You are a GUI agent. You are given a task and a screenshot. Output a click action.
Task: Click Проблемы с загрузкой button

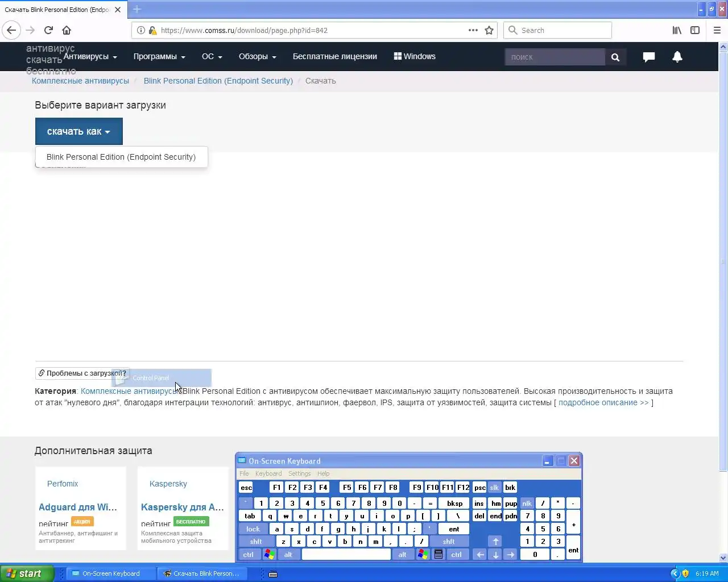[82, 373]
